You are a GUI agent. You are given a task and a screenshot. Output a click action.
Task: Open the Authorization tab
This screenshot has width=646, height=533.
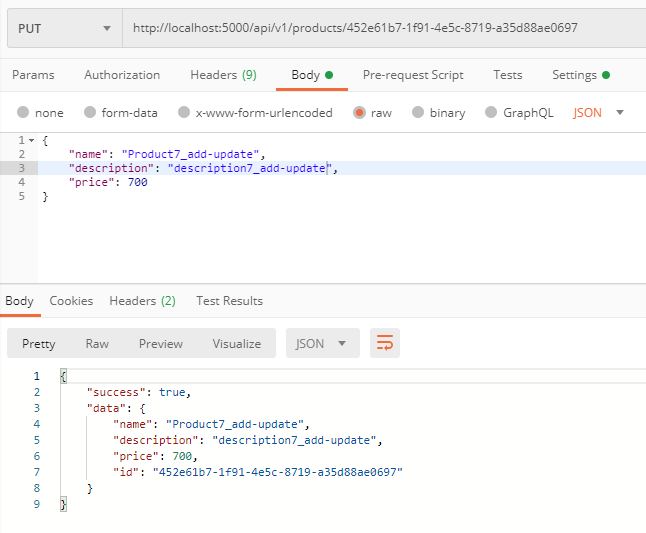[122, 75]
